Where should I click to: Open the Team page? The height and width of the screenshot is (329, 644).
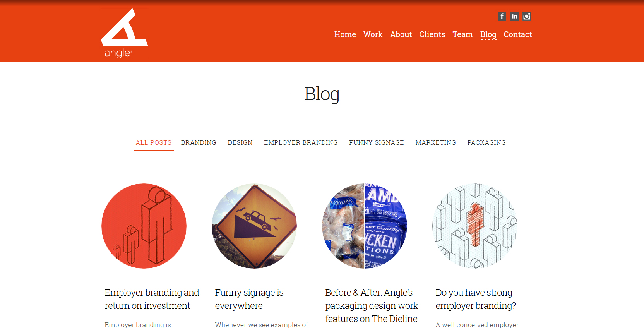462,34
